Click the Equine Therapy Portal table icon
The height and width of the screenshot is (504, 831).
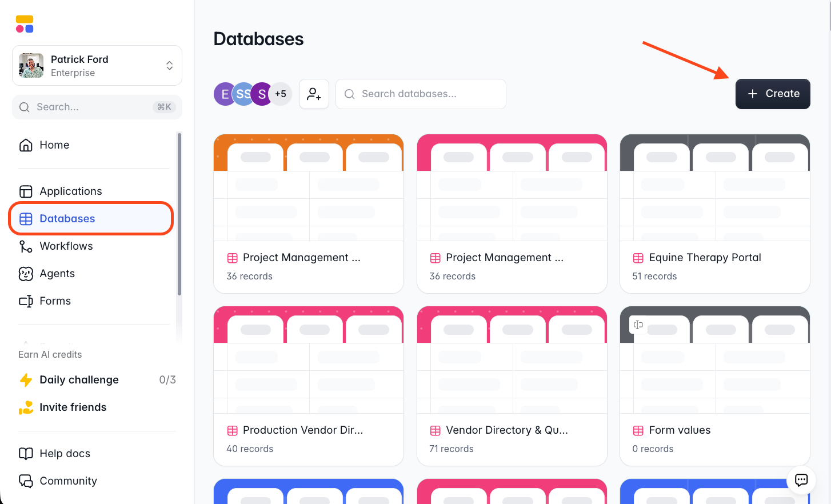pos(638,258)
